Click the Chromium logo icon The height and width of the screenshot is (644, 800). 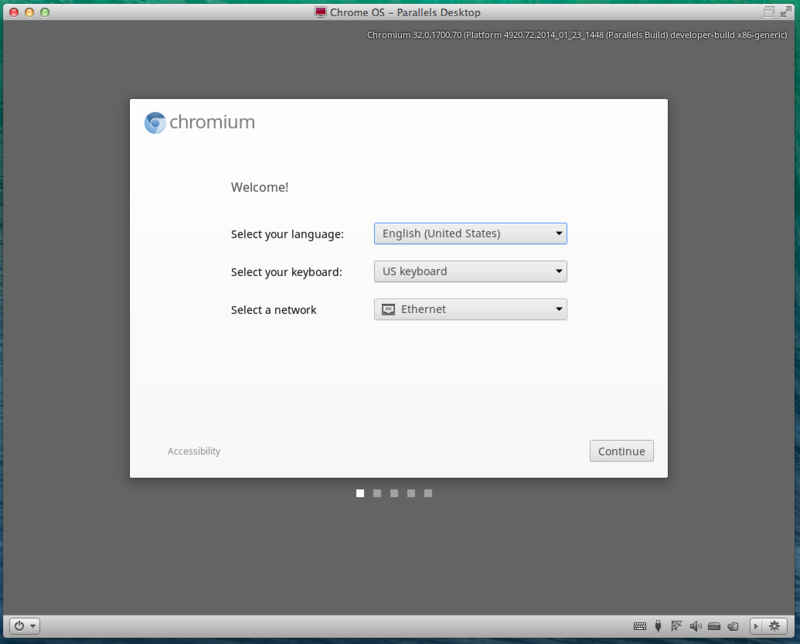click(x=155, y=123)
